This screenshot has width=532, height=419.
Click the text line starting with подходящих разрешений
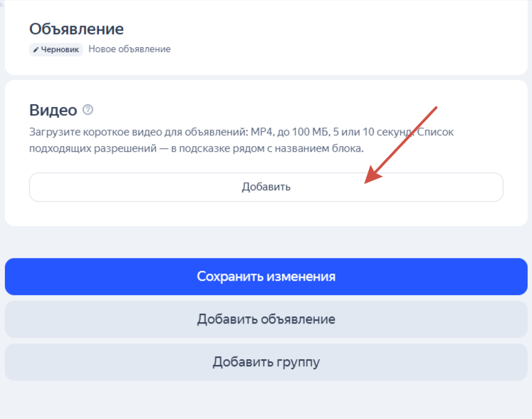[x=196, y=148]
